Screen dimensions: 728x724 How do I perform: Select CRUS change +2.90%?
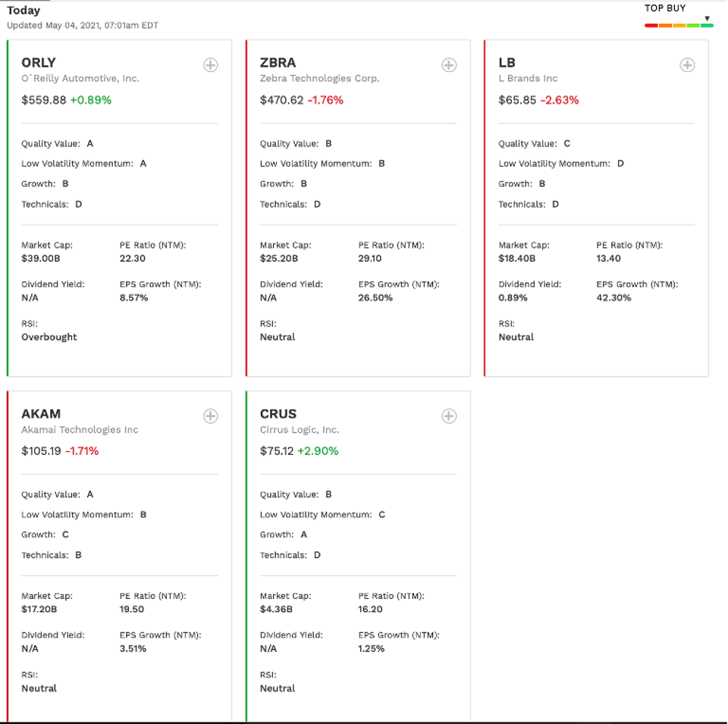[x=318, y=451]
